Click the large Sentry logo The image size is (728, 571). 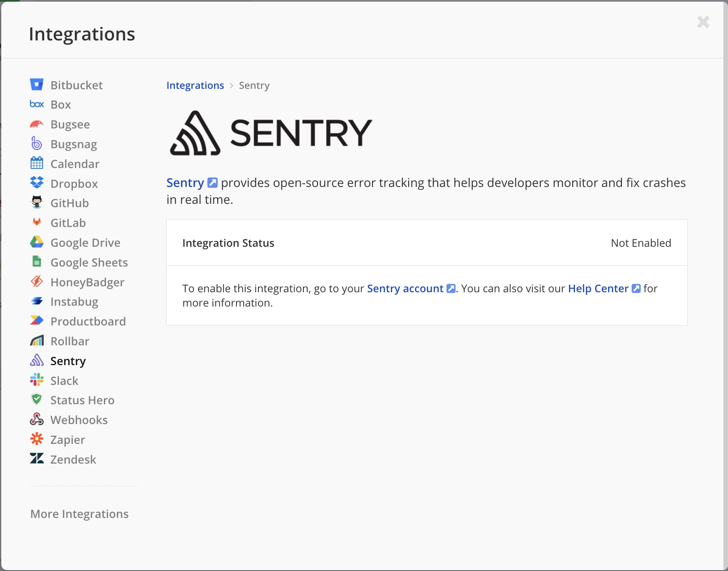(271, 133)
